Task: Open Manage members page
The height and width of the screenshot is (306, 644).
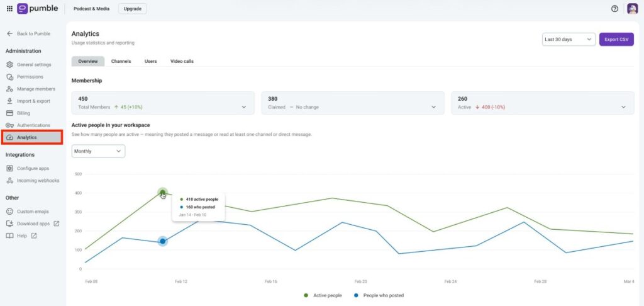Action: pyautogui.click(x=31, y=89)
